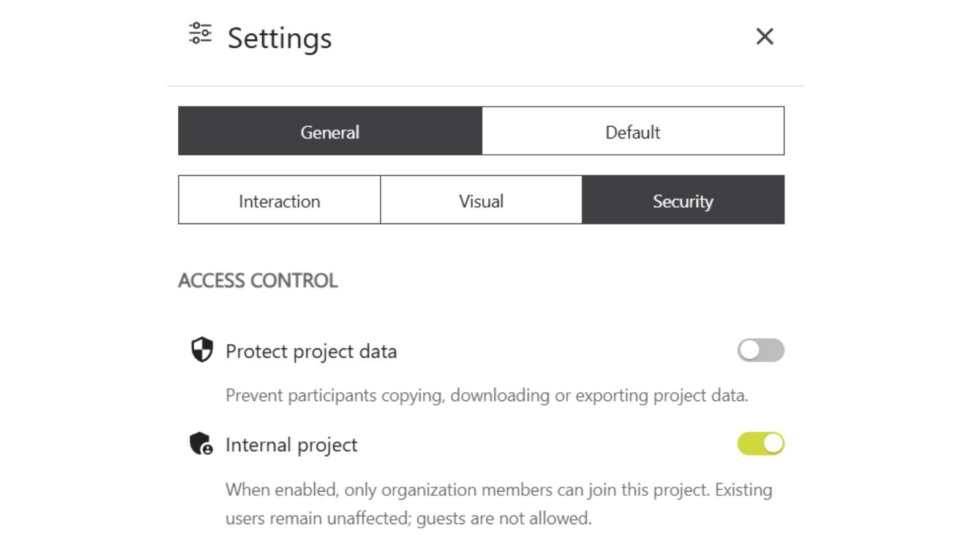Select the Interaction sub-tab
The image size is (980, 551).
click(279, 200)
